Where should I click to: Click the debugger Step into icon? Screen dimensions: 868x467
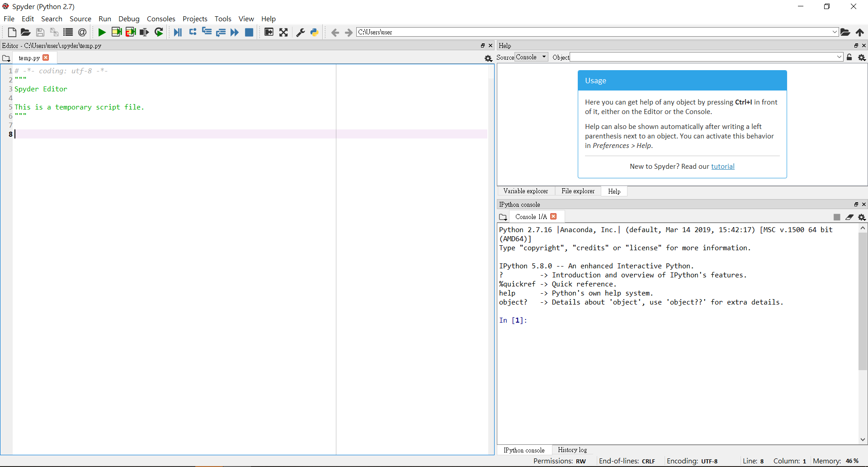point(207,32)
